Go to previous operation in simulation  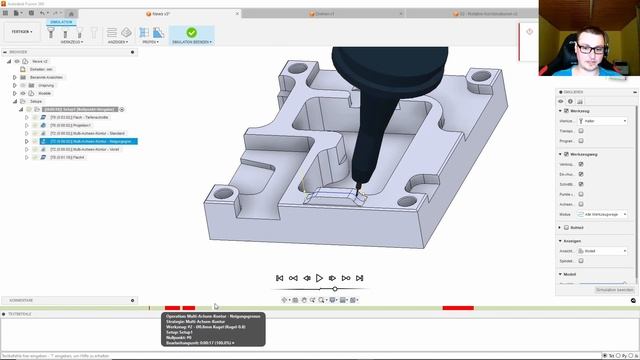[293, 278]
